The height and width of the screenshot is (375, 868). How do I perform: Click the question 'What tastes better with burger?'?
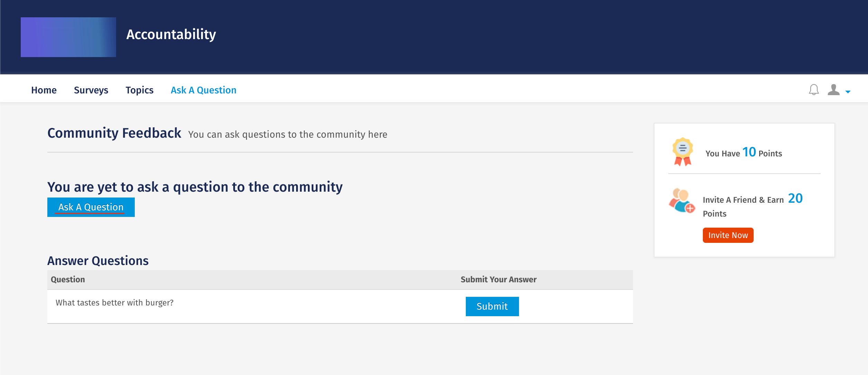(114, 303)
